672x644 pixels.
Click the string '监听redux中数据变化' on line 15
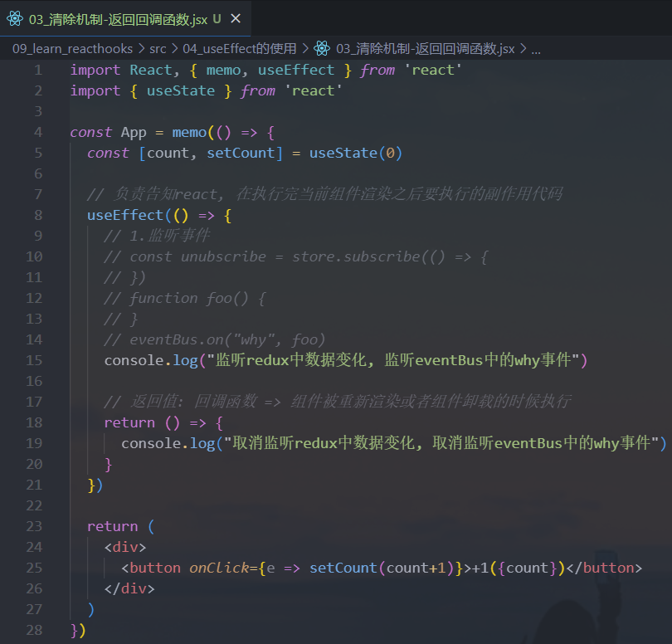tap(291, 360)
